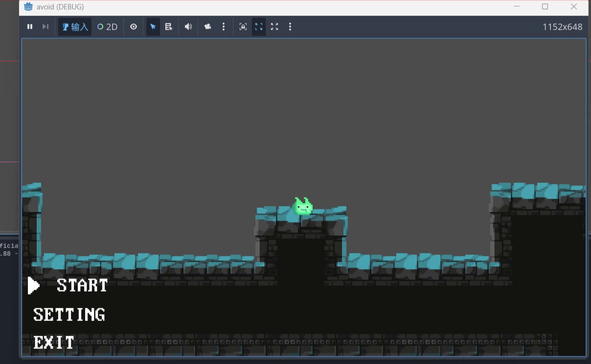Open embed options three-dot menu
This screenshot has width=591, height=364.
click(290, 27)
